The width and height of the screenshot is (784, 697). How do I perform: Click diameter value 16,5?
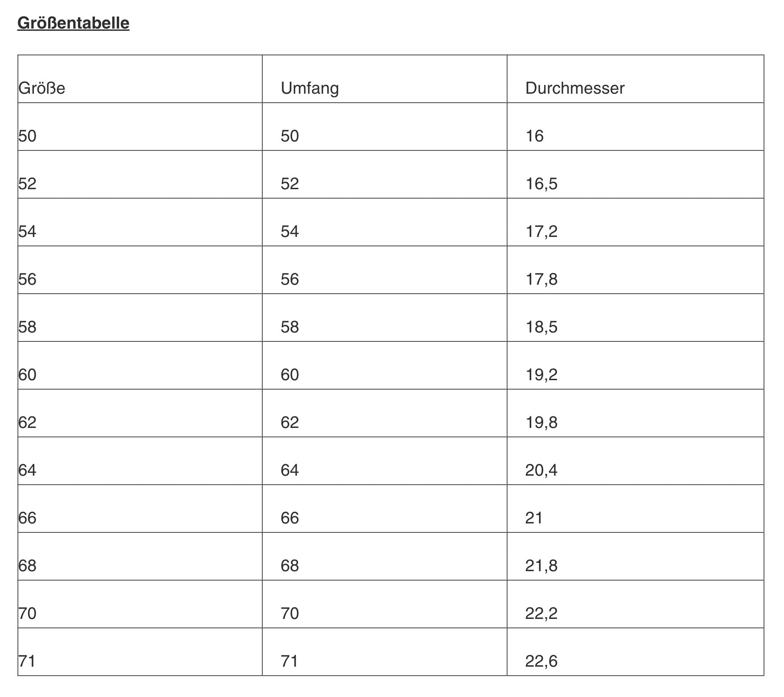coord(541,184)
